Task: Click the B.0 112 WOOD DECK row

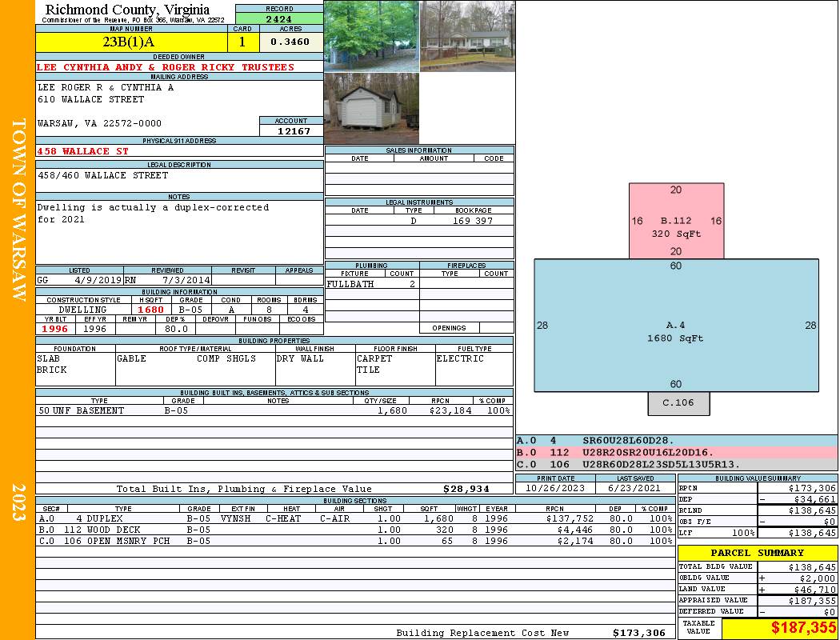Action: (356, 530)
